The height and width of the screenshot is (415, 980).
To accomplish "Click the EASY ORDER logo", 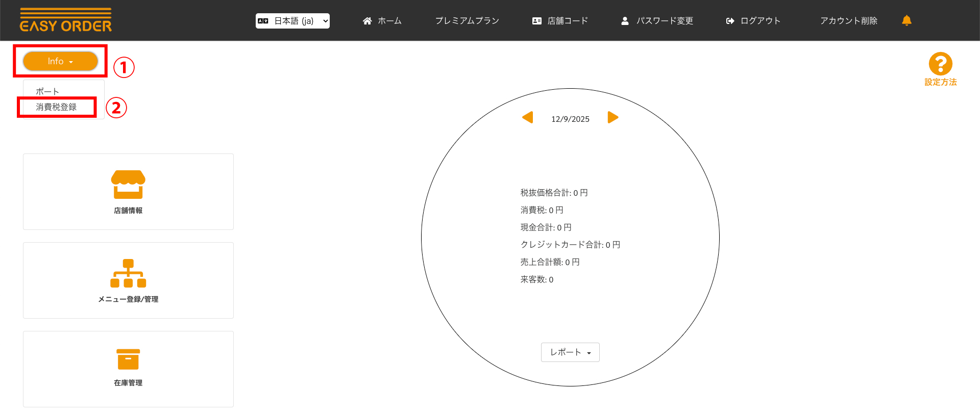I will (65, 20).
